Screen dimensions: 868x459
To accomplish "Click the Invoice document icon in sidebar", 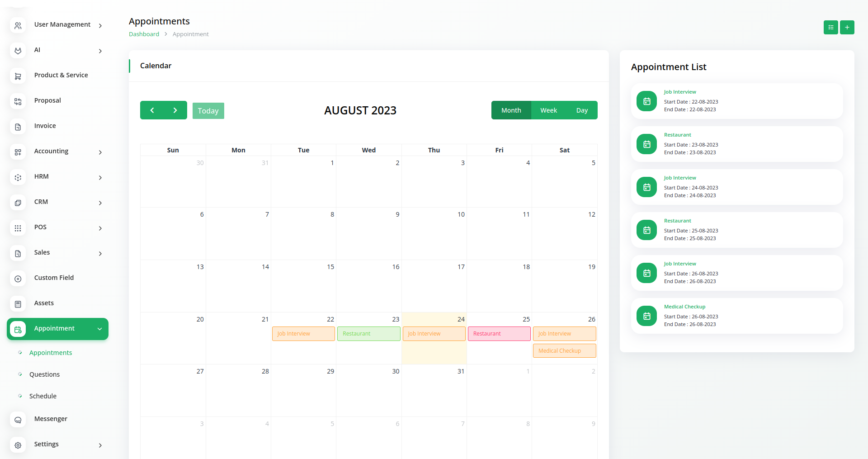I will pos(18,127).
